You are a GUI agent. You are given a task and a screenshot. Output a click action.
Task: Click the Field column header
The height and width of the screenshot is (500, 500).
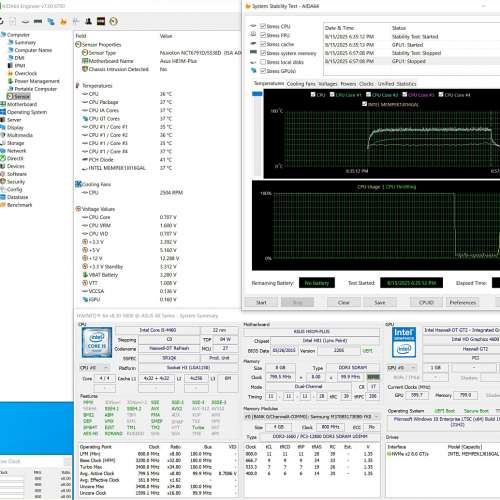81,36
